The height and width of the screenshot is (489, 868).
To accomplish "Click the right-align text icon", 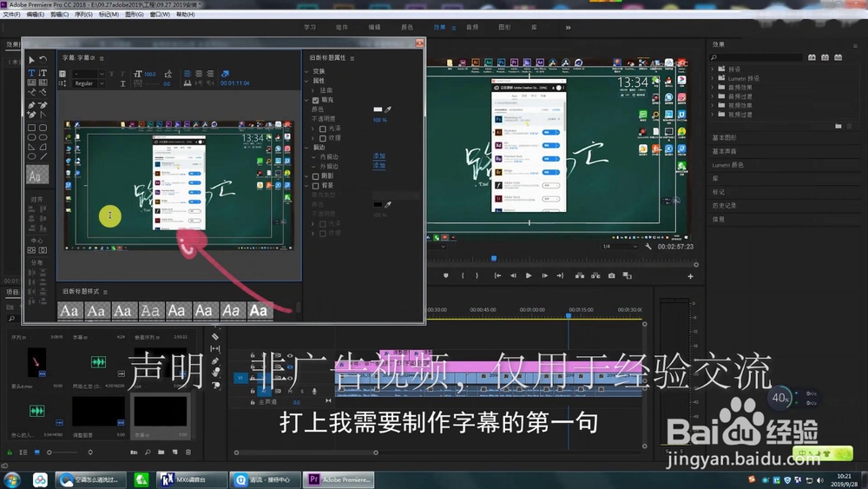I will pyautogui.click(x=210, y=74).
